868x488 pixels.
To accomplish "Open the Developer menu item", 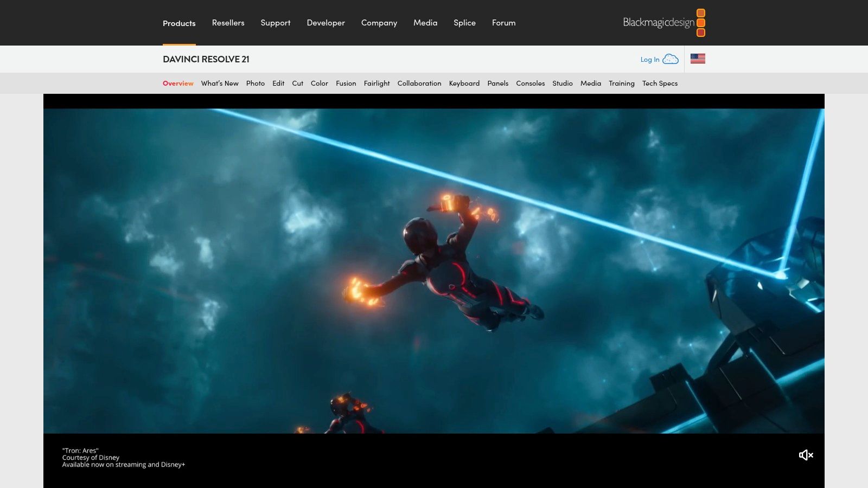I will point(325,23).
